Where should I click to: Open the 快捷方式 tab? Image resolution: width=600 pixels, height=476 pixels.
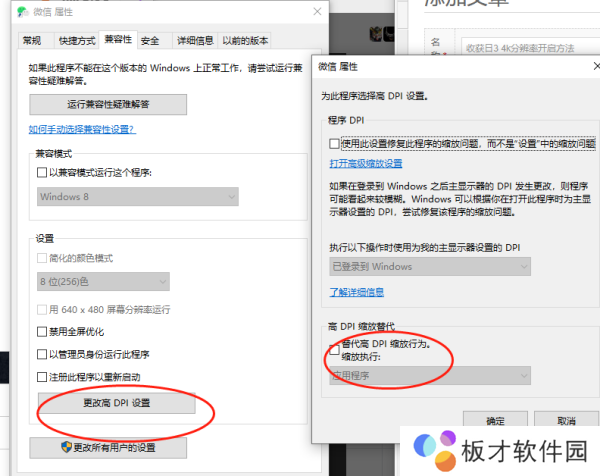[77, 41]
